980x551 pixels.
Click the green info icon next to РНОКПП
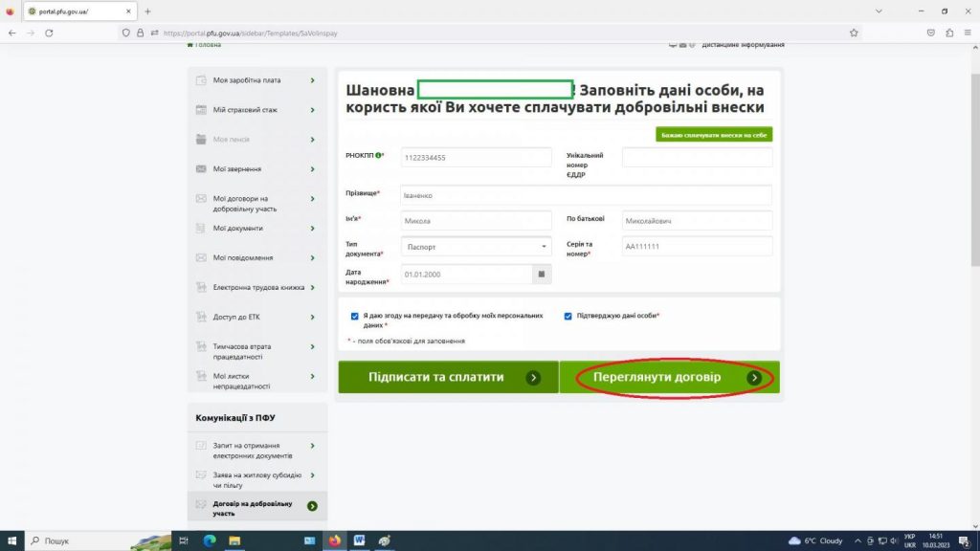click(x=379, y=155)
